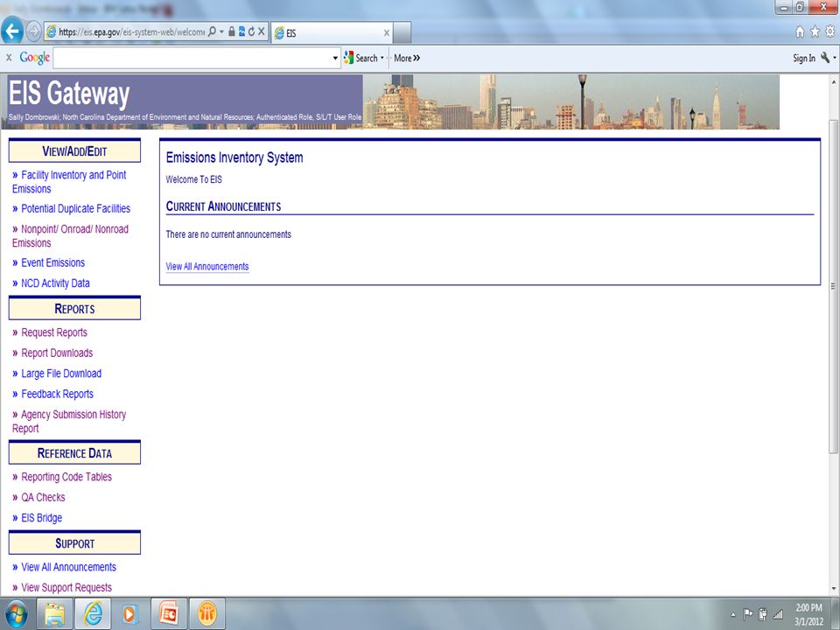Click the search magnifier icon in address bar
The image size is (840, 630).
(x=212, y=31)
